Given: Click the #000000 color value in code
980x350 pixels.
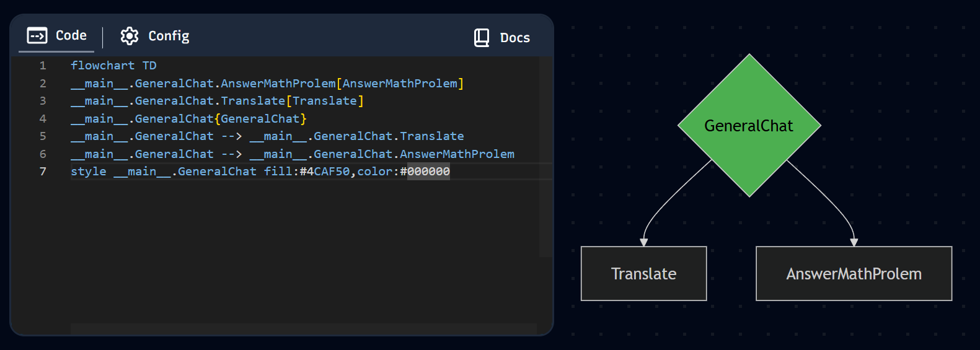Looking at the screenshot, I should tap(428, 172).
